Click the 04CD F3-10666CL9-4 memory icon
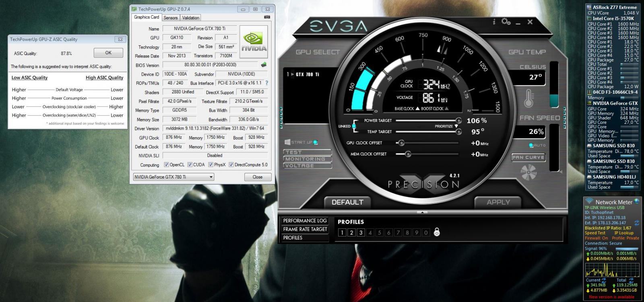The width and height of the screenshot is (644, 302). click(x=589, y=92)
